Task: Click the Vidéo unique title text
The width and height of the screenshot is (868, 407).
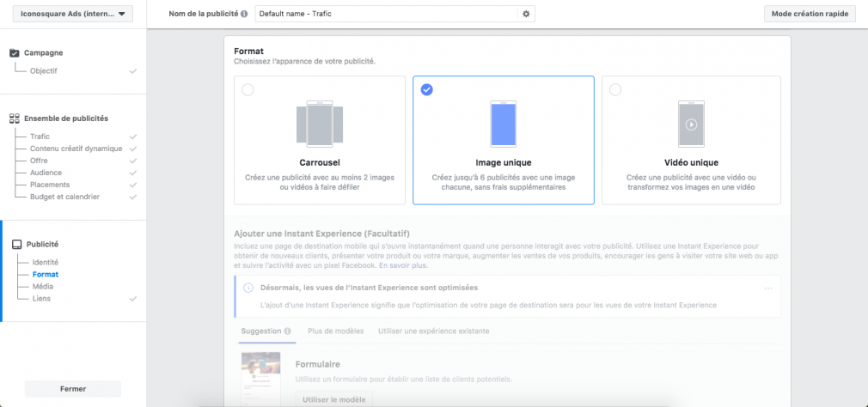Action: click(691, 162)
